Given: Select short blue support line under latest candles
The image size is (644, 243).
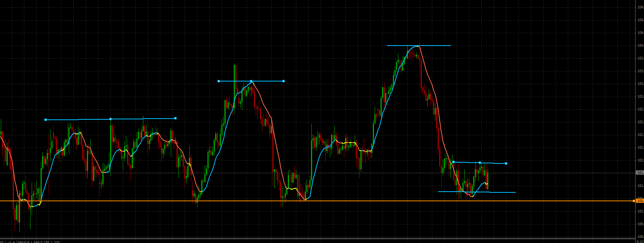Looking at the screenshot, I should point(502,192).
